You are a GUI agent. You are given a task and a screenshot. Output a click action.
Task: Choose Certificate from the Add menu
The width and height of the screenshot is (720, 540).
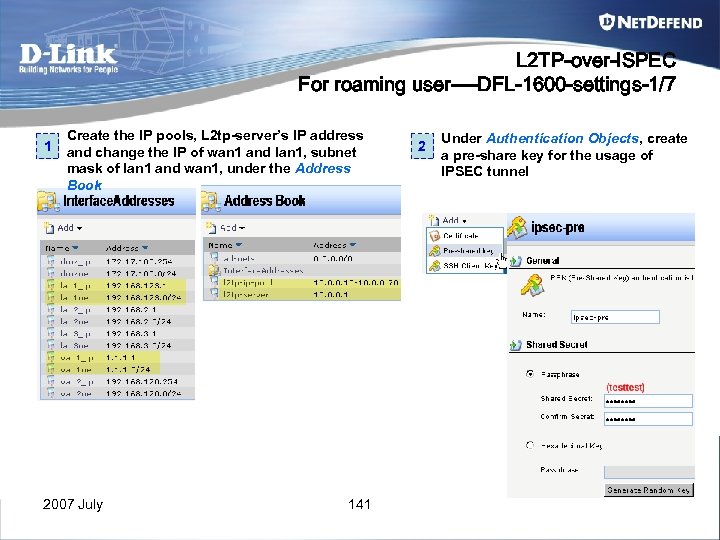point(465,236)
